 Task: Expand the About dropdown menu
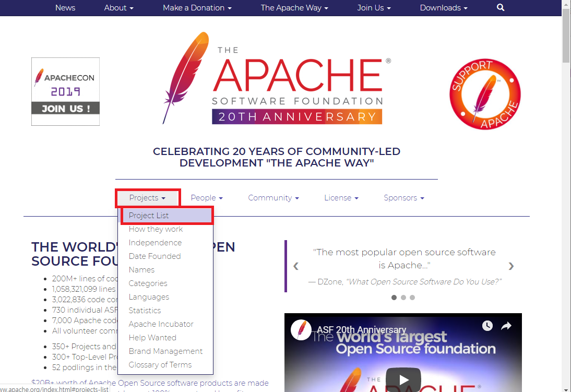[118, 8]
